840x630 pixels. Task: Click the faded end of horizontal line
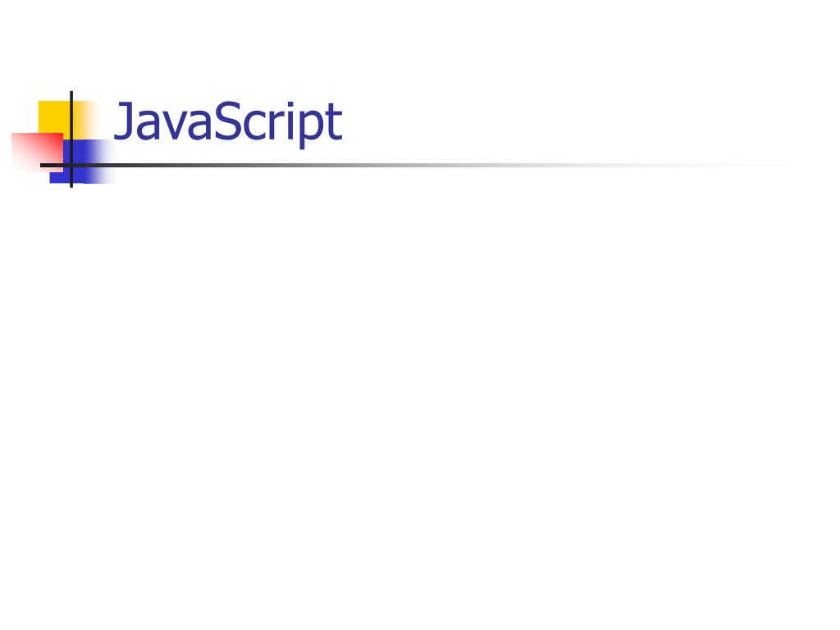click(x=750, y=165)
